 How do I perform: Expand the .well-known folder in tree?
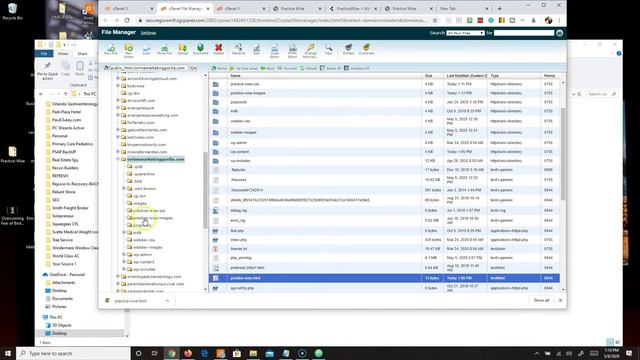[124, 189]
